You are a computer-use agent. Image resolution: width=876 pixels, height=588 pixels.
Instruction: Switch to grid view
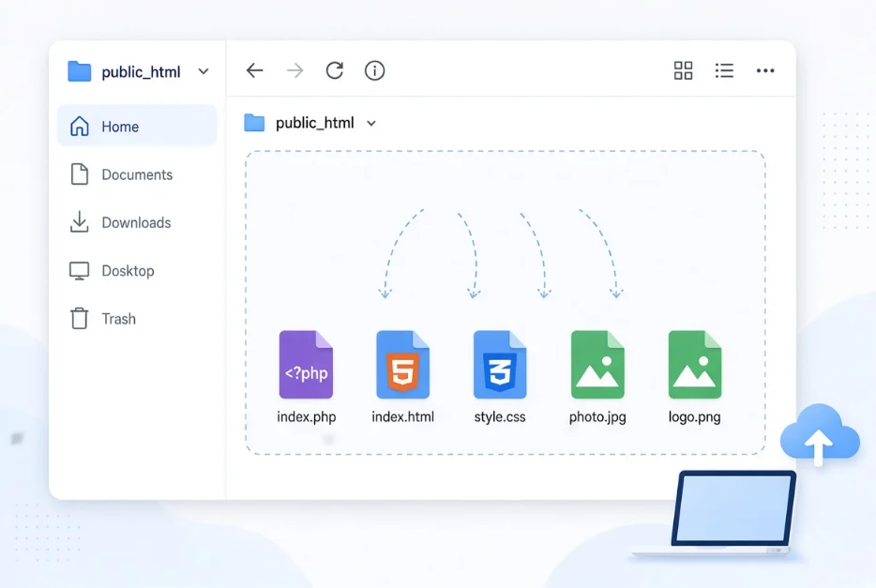pyautogui.click(x=683, y=70)
